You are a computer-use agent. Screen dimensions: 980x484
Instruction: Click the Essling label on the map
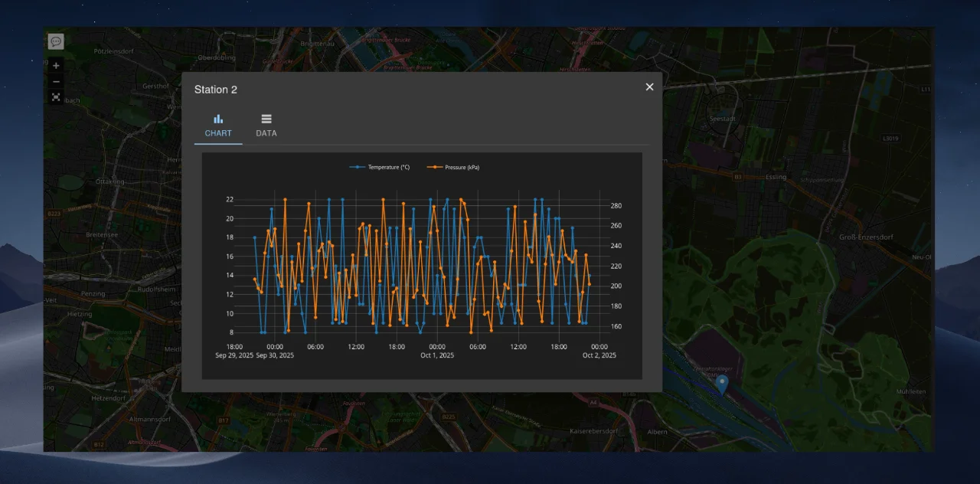click(776, 177)
